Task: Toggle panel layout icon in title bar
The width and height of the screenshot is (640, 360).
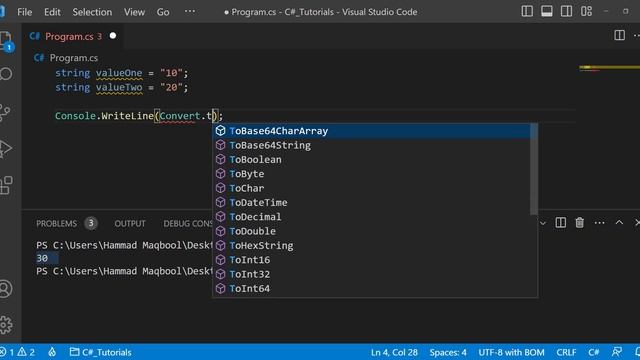Action: pyautogui.click(x=547, y=11)
